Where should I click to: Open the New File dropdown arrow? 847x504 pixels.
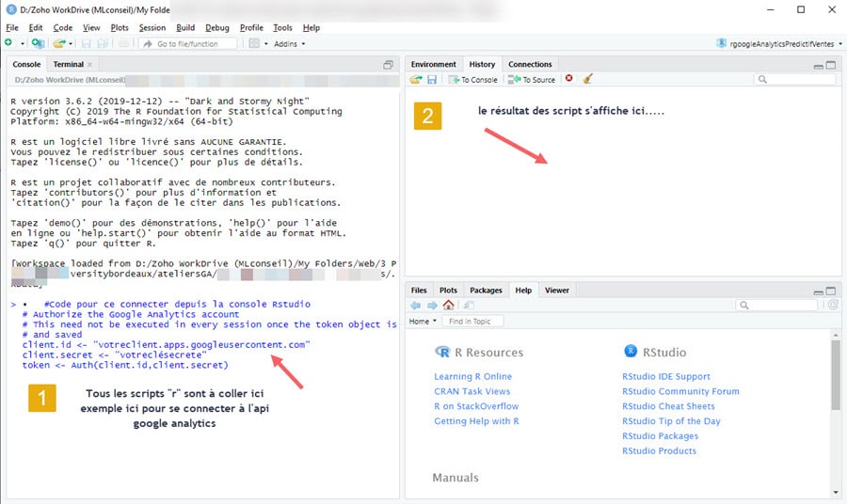pyautogui.click(x=22, y=43)
